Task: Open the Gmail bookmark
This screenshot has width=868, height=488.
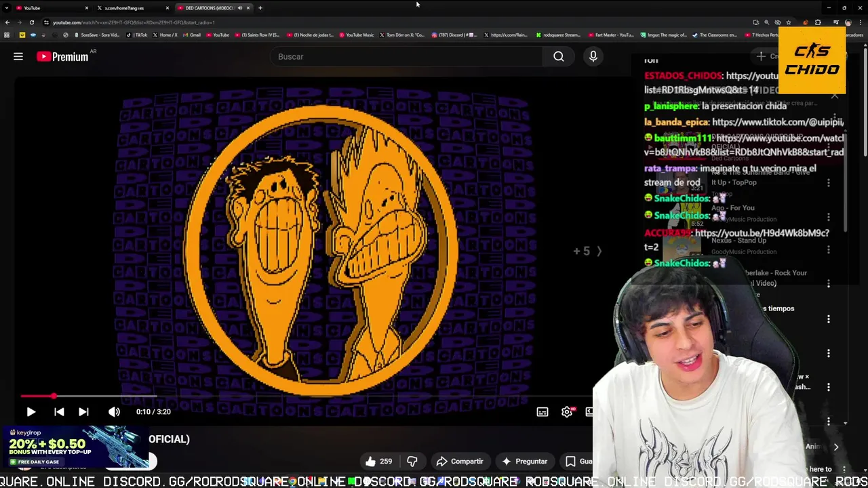Action: (x=193, y=35)
